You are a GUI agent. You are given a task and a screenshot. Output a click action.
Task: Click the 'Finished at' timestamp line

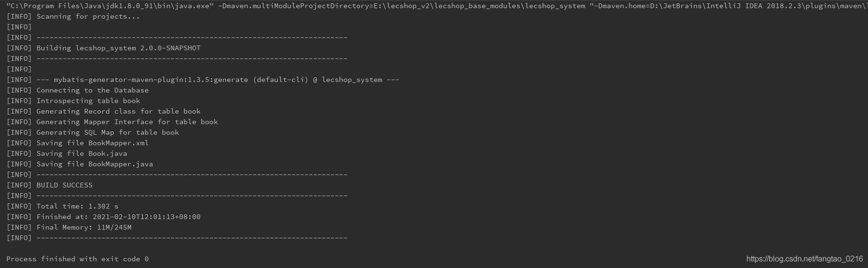[x=118, y=217]
